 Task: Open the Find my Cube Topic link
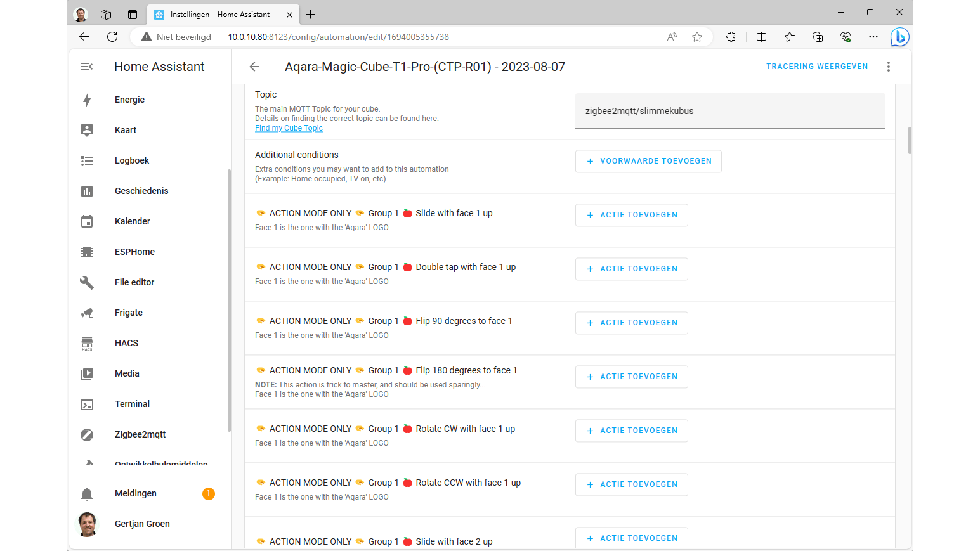(289, 128)
